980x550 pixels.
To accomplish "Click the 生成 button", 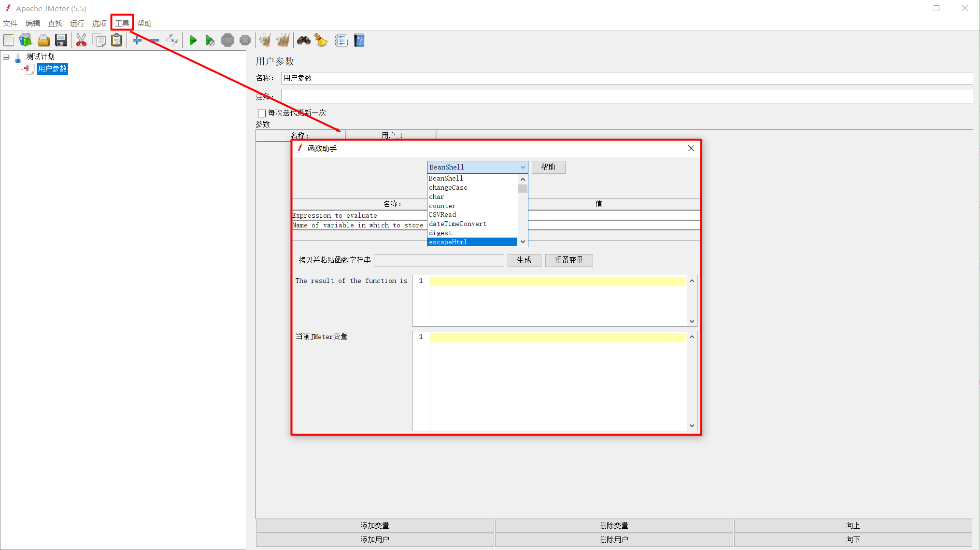I will 524,260.
